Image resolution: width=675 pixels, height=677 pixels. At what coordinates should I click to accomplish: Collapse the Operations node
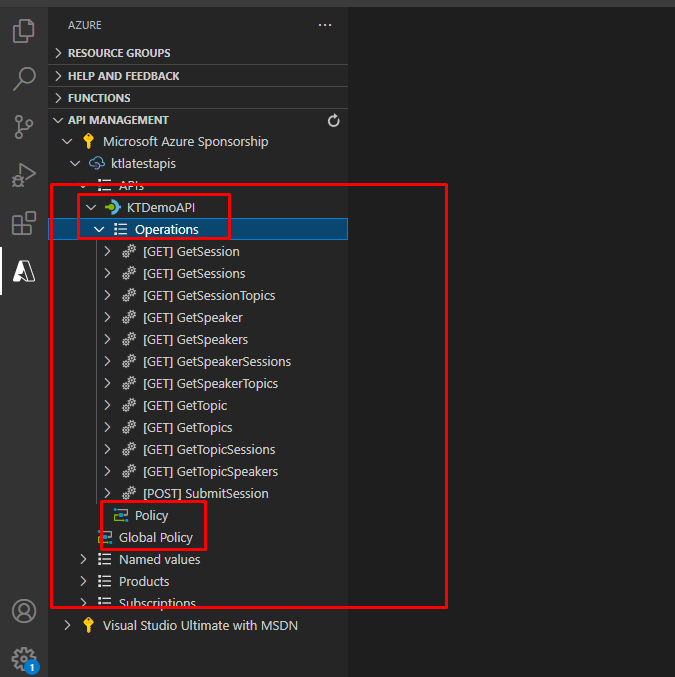(x=99, y=230)
